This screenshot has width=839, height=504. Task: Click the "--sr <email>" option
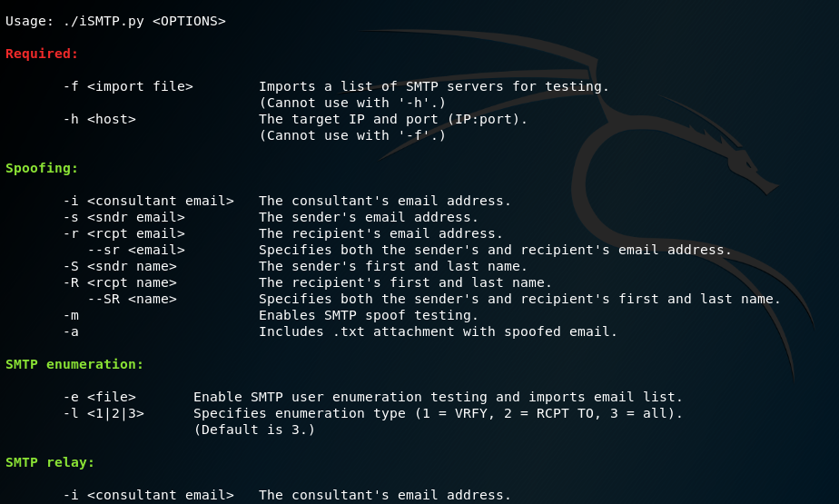pos(136,250)
